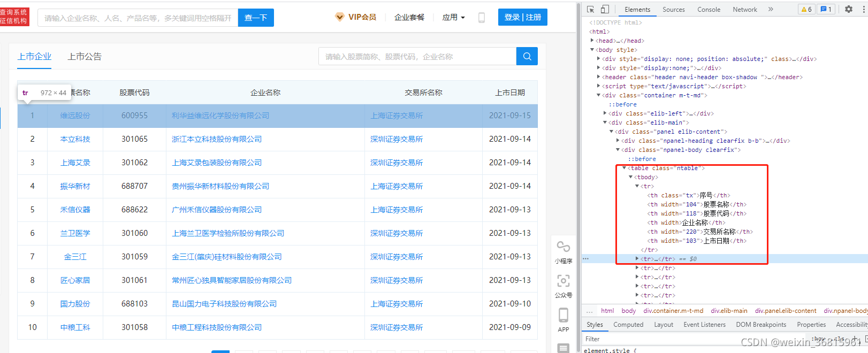Image resolution: width=868 pixels, height=353 pixels.
Task: Open the Layout tab
Action: pos(664,325)
